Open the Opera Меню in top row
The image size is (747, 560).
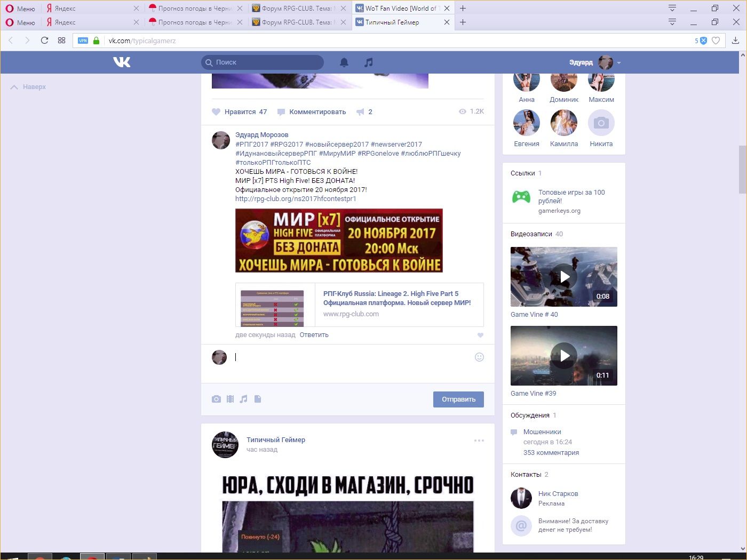tap(20, 9)
